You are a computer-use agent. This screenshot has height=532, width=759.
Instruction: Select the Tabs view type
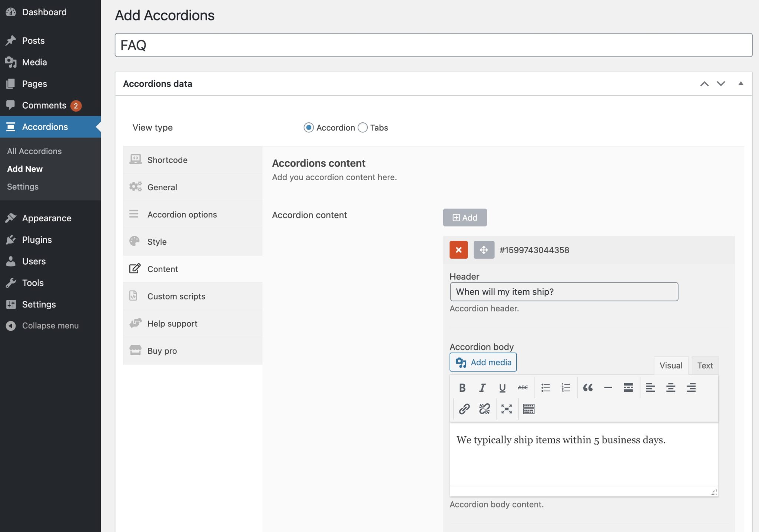tap(362, 128)
